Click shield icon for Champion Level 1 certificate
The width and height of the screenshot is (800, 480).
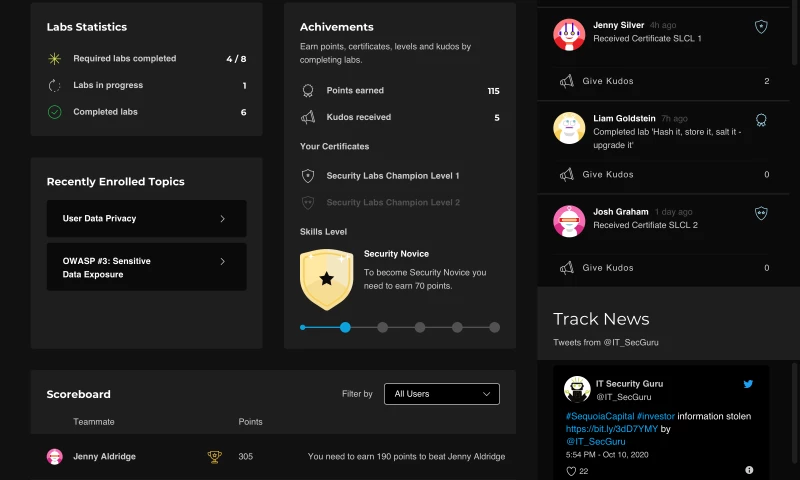(308, 176)
